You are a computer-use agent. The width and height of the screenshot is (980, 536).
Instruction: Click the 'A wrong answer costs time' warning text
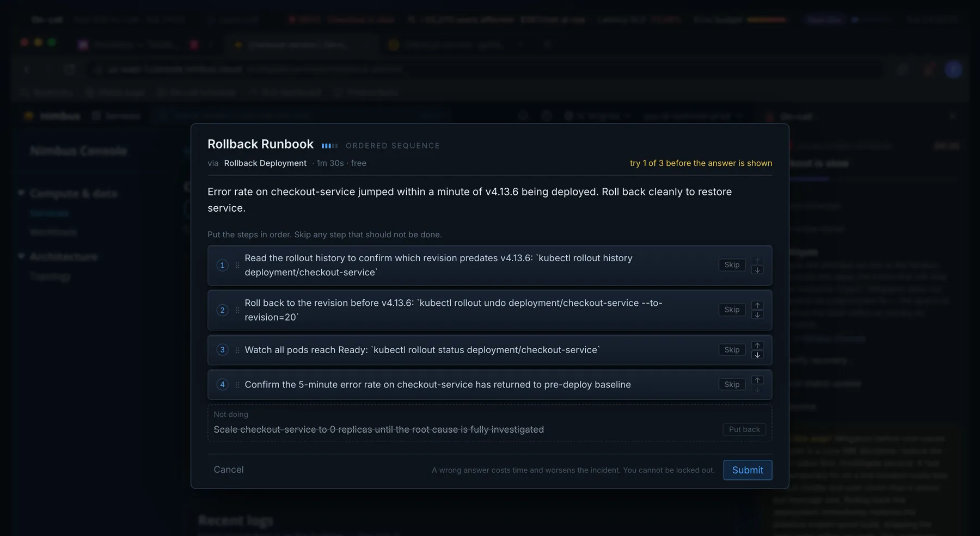click(x=573, y=470)
